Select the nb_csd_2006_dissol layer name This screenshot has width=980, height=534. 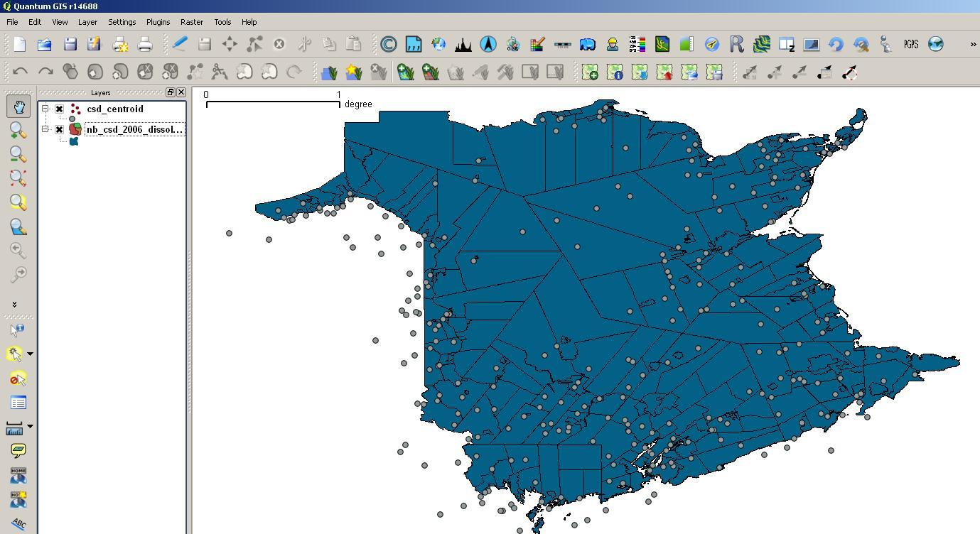point(134,129)
